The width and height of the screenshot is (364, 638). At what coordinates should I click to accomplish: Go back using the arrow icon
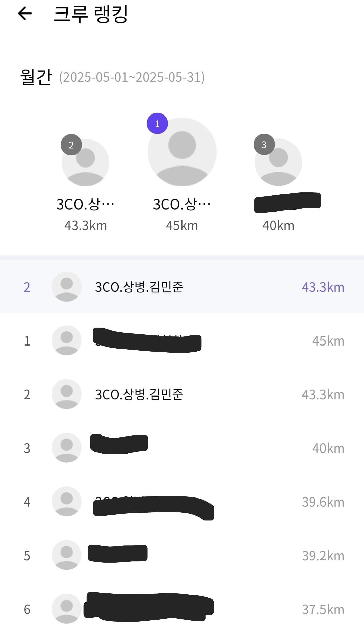[25, 14]
